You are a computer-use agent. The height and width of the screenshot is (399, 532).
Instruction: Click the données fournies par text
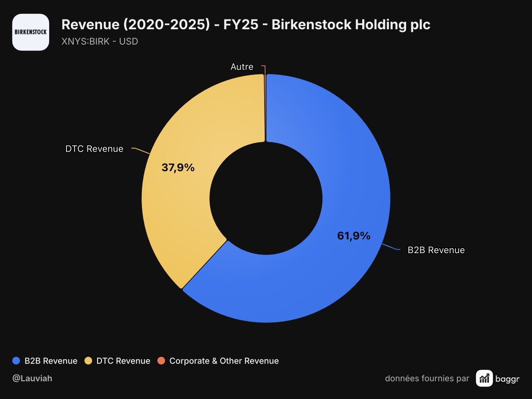[427, 379]
